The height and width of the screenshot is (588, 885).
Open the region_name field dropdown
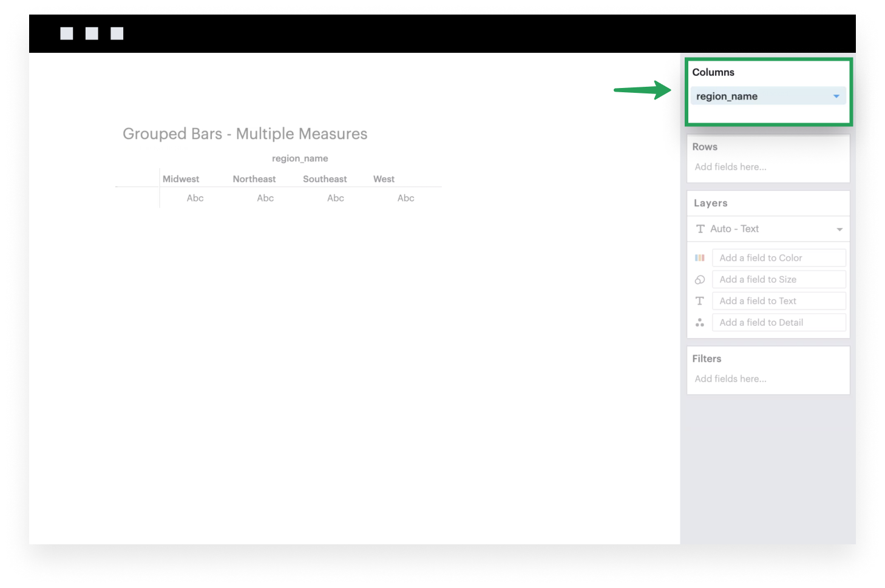[836, 96]
